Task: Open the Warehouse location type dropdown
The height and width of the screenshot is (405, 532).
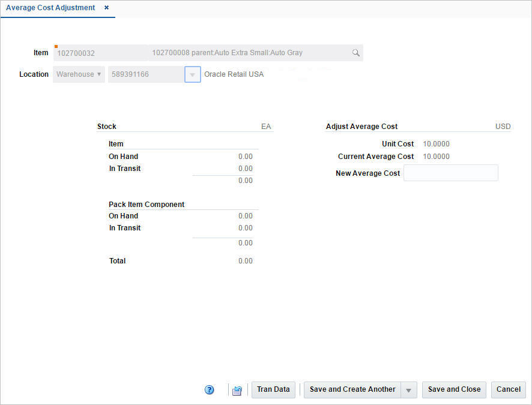Action: pyautogui.click(x=78, y=74)
